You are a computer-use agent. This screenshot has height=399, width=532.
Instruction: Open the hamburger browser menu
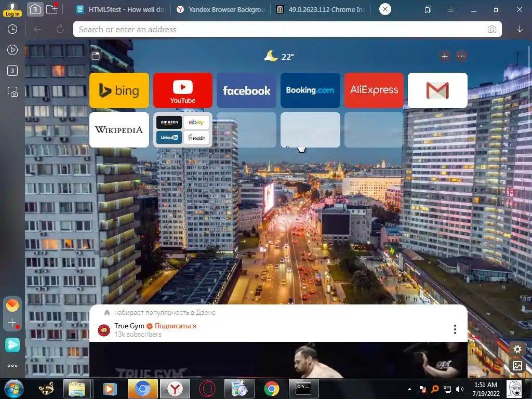point(451,9)
